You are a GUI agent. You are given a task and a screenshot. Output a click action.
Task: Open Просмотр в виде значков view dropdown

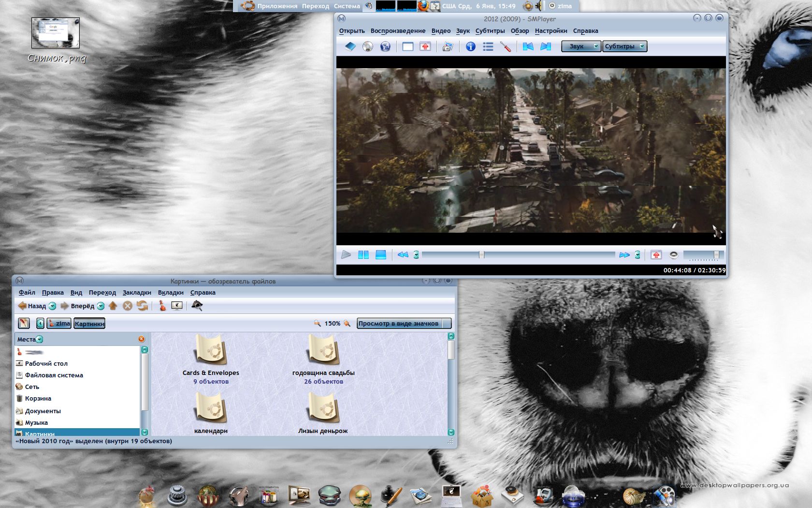tap(404, 323)
